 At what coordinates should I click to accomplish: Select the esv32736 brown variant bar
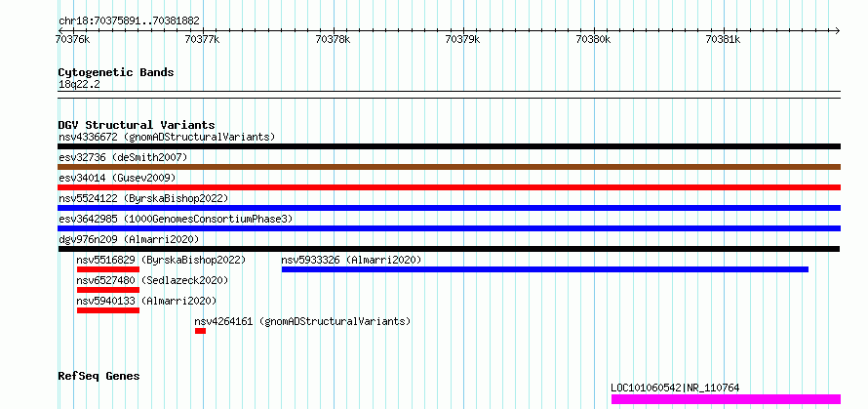click(x=449, y=167)
